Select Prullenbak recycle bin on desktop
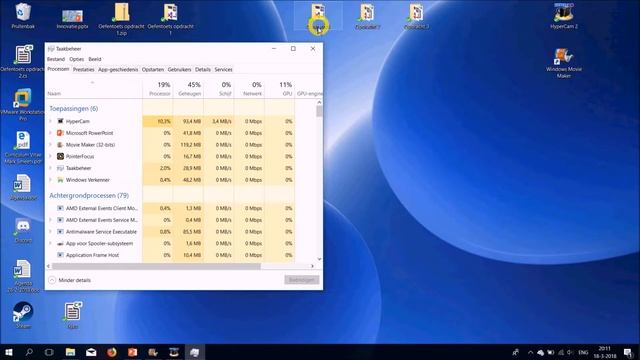 coord(23,16)
